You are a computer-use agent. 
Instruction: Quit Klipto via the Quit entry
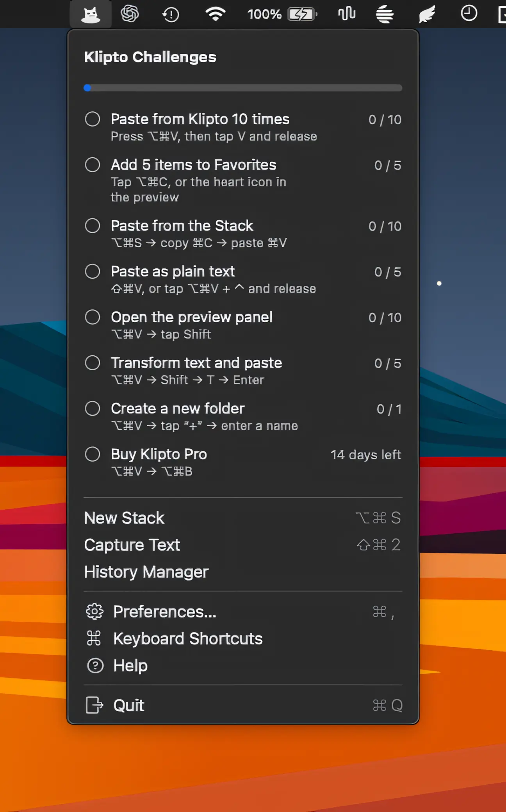(x=243, y=705)
